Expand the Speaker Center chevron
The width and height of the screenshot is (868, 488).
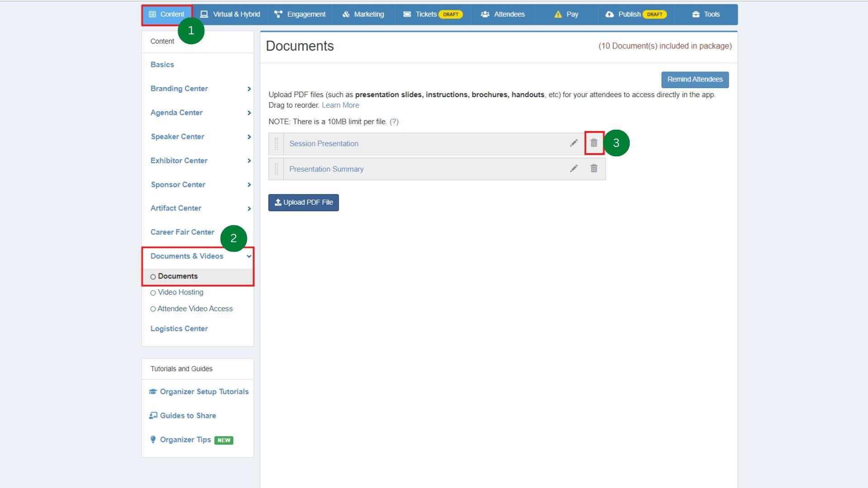click(249, 137)
